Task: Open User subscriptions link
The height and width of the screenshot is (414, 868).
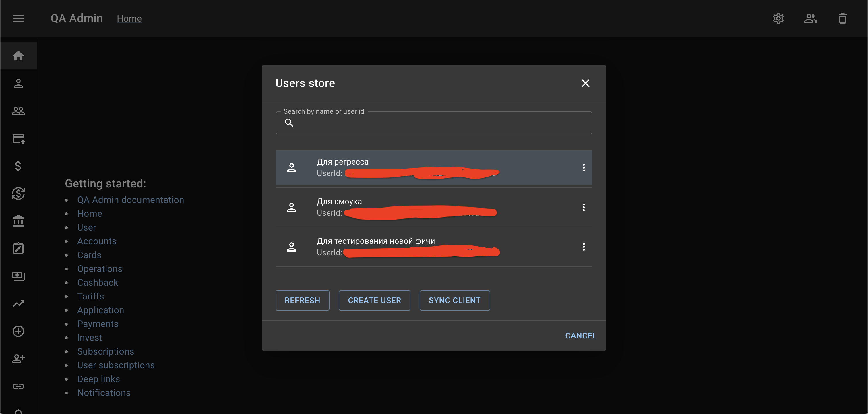Action: coord(116,365)
